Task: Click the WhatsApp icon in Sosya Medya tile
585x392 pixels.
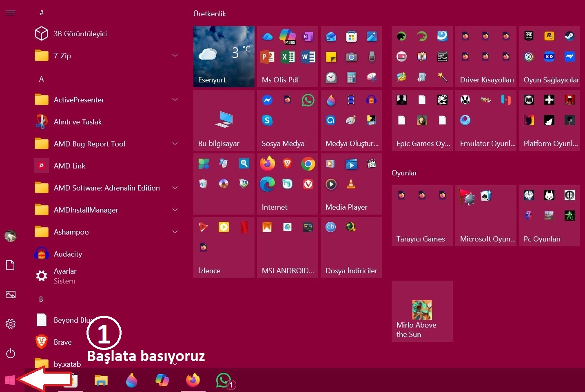Action: pos(308,100)
